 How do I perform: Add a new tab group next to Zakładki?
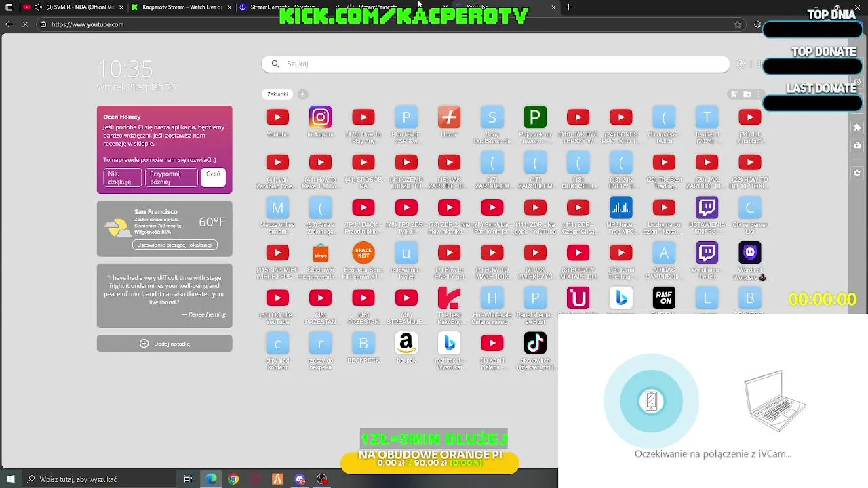click(303, 94)
